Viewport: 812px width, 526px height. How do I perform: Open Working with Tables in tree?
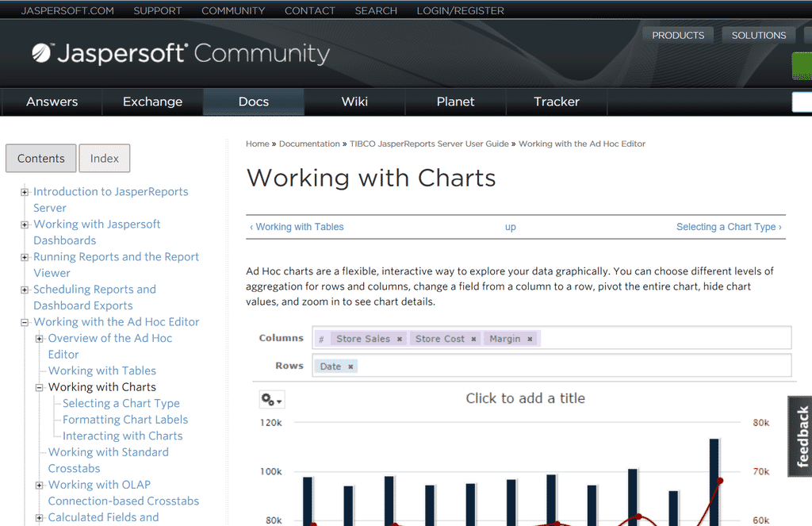102,371
